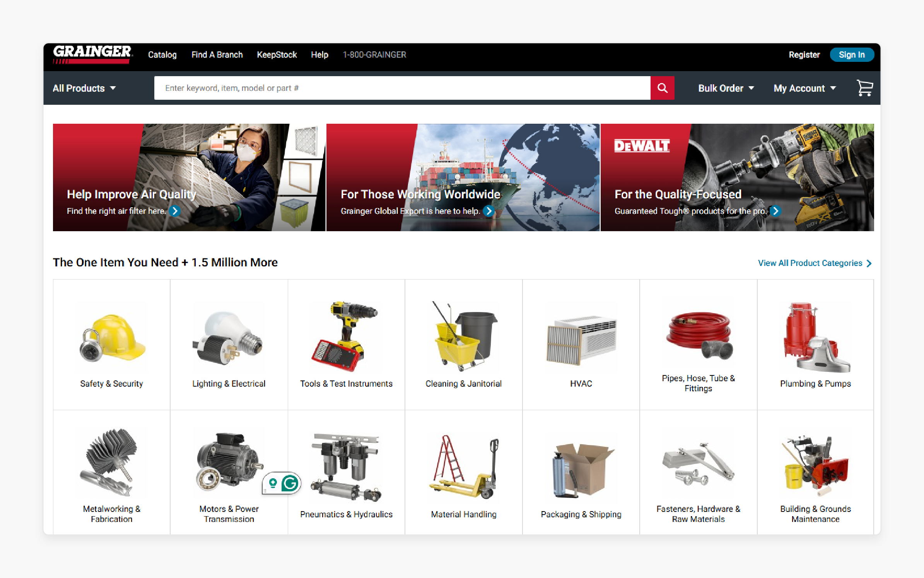Click the Sign In button

point(852,55)
